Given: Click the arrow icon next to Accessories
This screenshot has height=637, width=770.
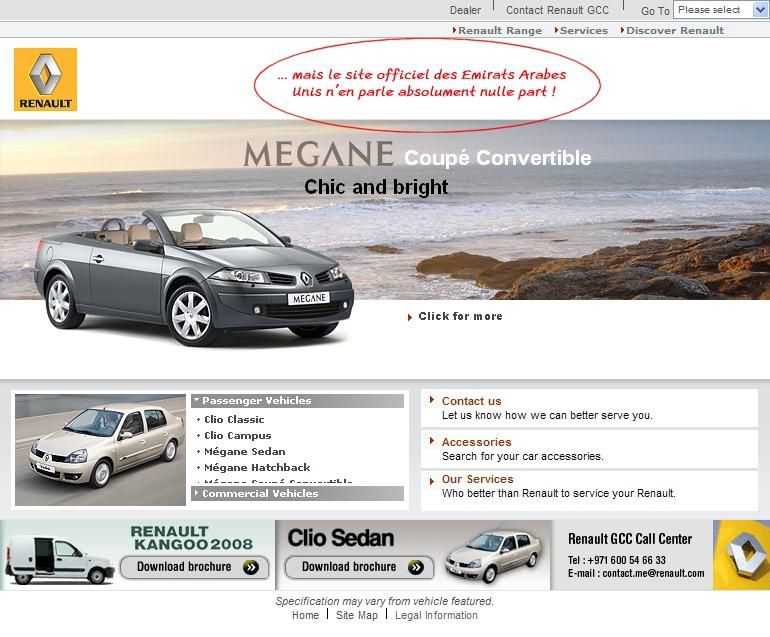Looking at the screenshot, I should pyautogui.click(x=432, y=441).
